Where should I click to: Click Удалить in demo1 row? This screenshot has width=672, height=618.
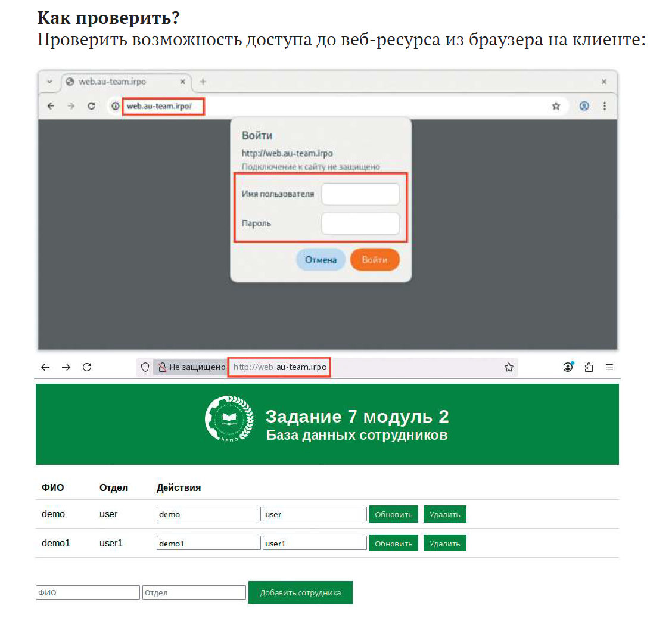point(445,544)
